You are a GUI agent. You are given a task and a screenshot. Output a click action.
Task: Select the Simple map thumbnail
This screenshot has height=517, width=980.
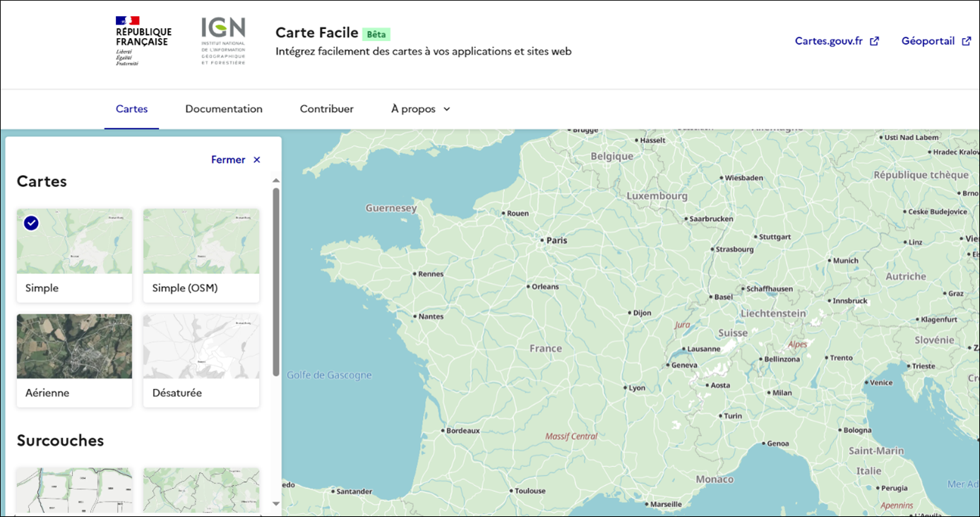(x=74, y=256)
